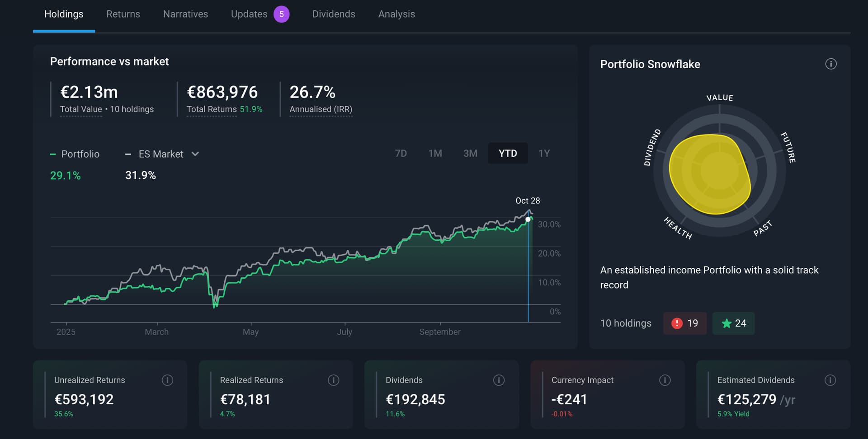
Task: Select the 1Y time range
Action: (x=544, y=154)
